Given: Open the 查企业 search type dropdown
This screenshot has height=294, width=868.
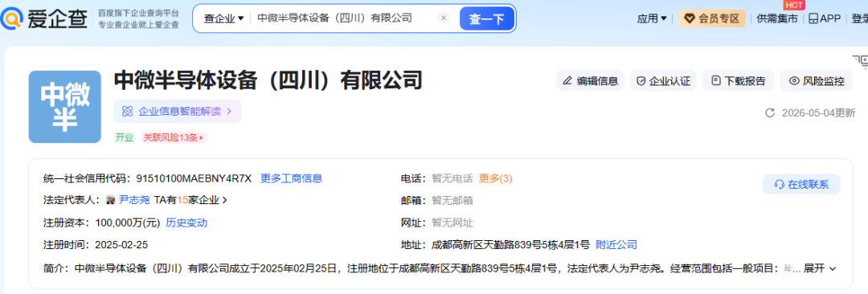Looking at the screenshot, I should click(x=223, y=18).
